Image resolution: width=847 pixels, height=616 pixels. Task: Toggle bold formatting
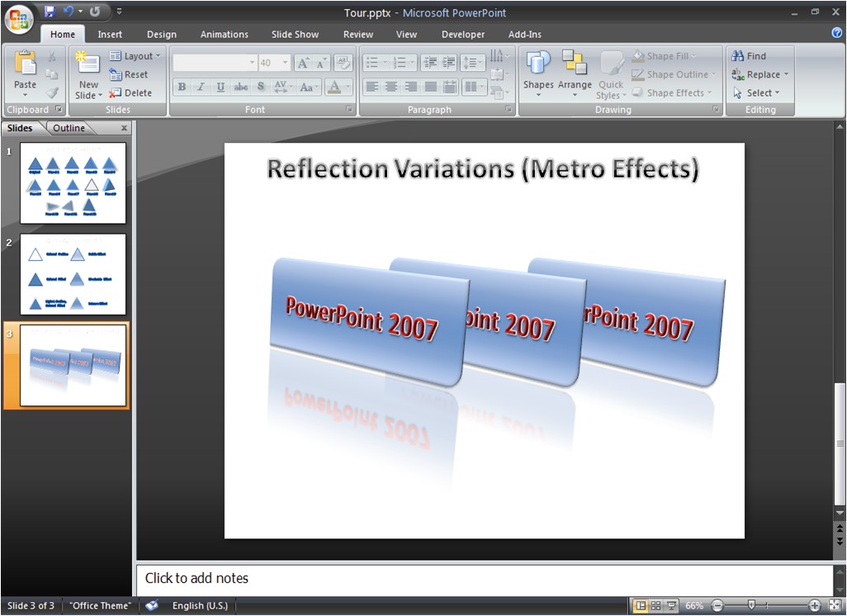pos(182,87)
